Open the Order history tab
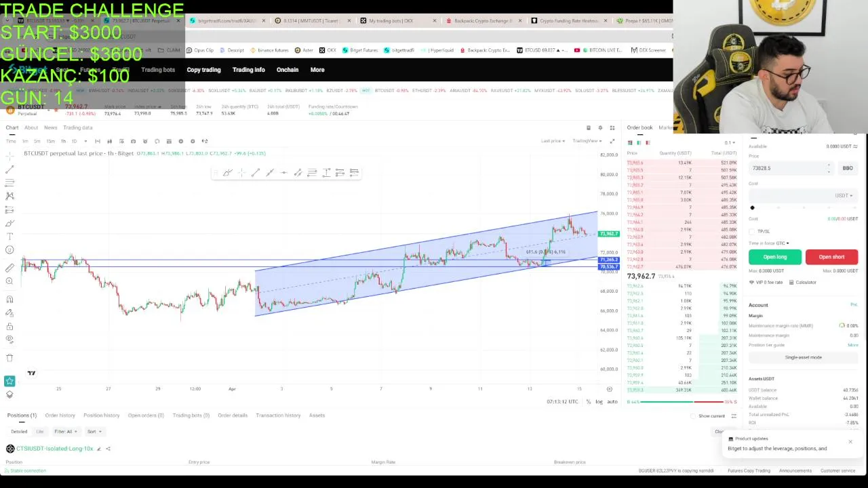 coord(60,415)
